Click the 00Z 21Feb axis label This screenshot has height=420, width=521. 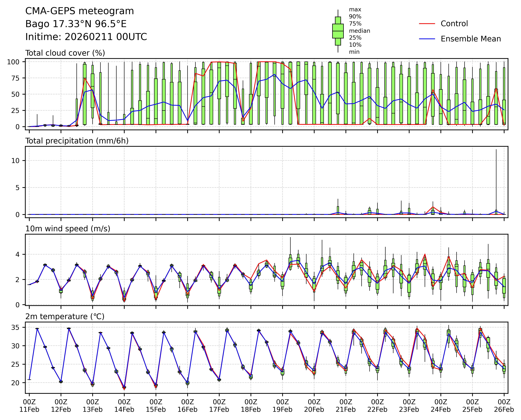(346, 406)
